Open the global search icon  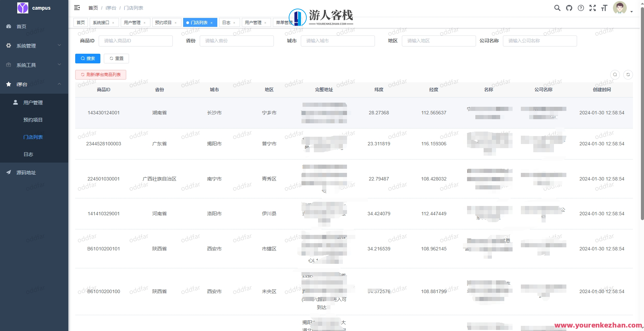[x=557, y=8]
